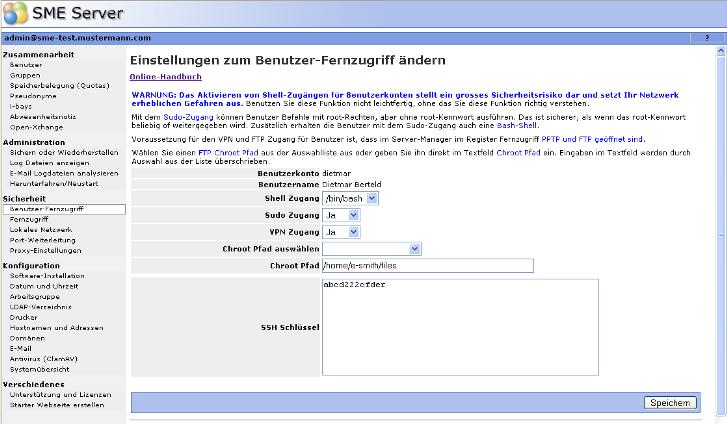Click the Speichern button

(670, 402)
